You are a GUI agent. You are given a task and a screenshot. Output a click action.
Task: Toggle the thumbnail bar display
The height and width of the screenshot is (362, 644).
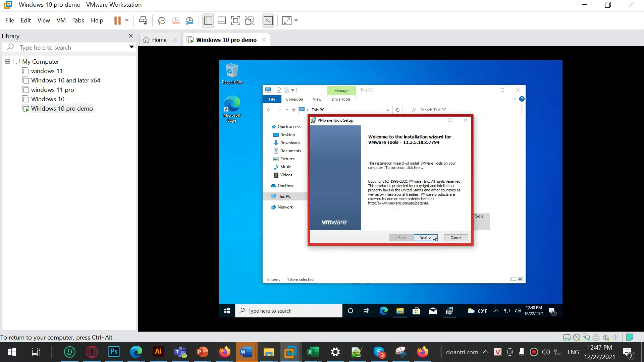(222, 20)
